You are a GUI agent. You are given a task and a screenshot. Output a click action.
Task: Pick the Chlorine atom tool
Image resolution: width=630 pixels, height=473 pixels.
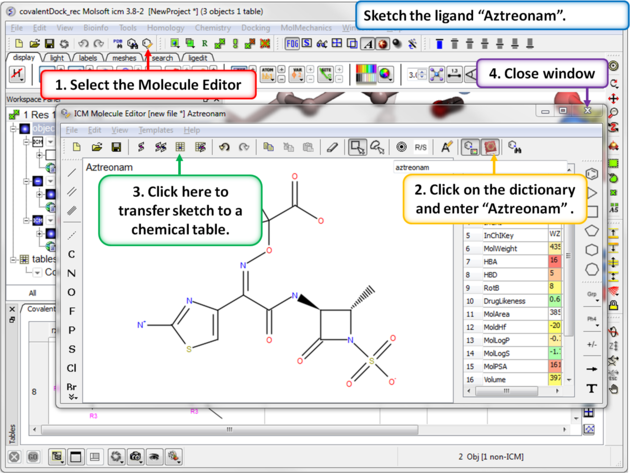tap(72, 368)
